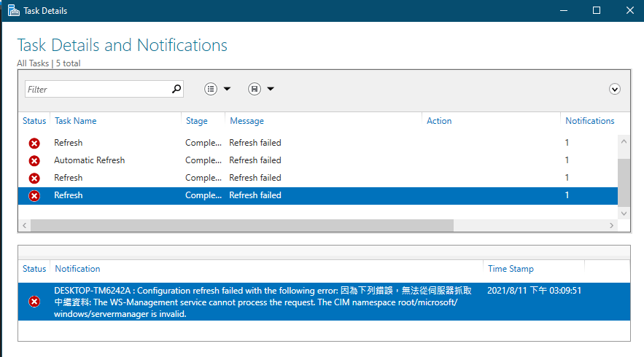
Task: Click the horizontal scrollbar right arrow
Action: point(612,225)
